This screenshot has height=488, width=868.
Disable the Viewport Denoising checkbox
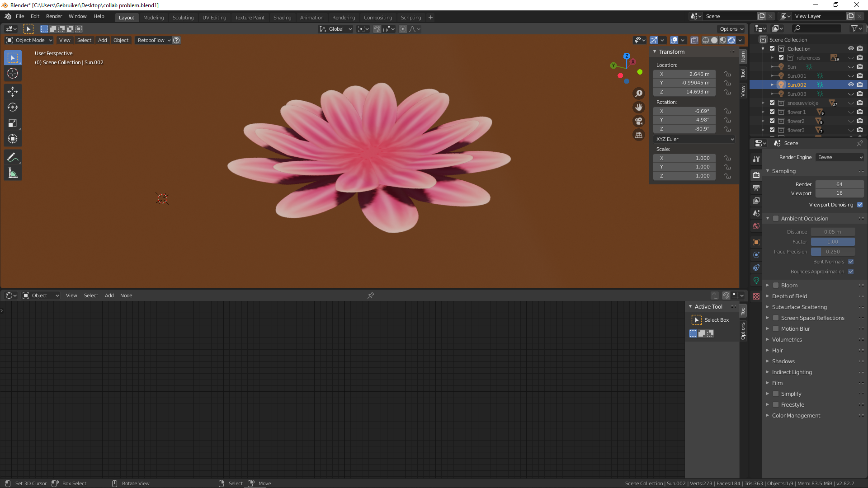pos(860,205)
